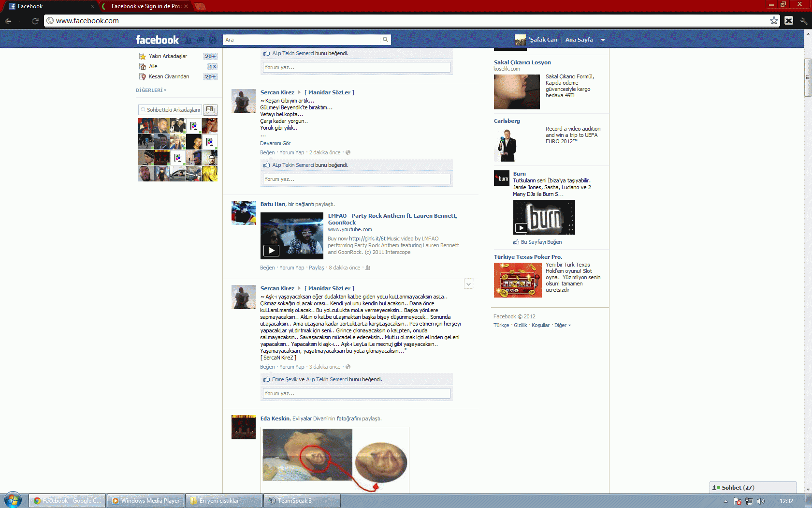
Task: Go to Ana Sayfa in header
Action: coord(579,40)
